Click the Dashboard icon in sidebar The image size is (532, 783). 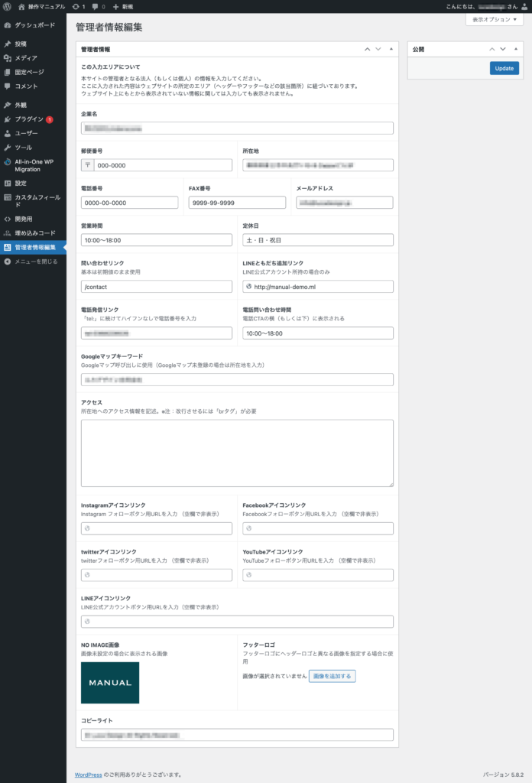click(7, 25)
